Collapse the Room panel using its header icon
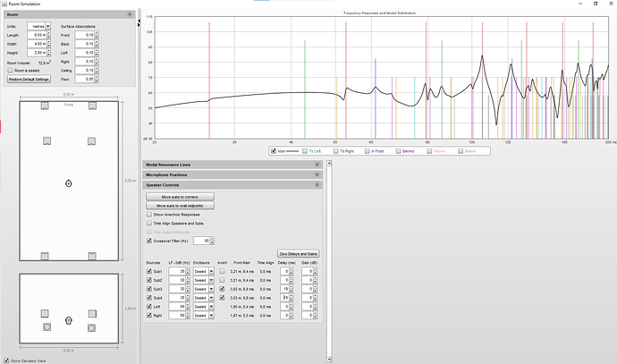The width and height of the screenshot is (617, 364). 130,14
